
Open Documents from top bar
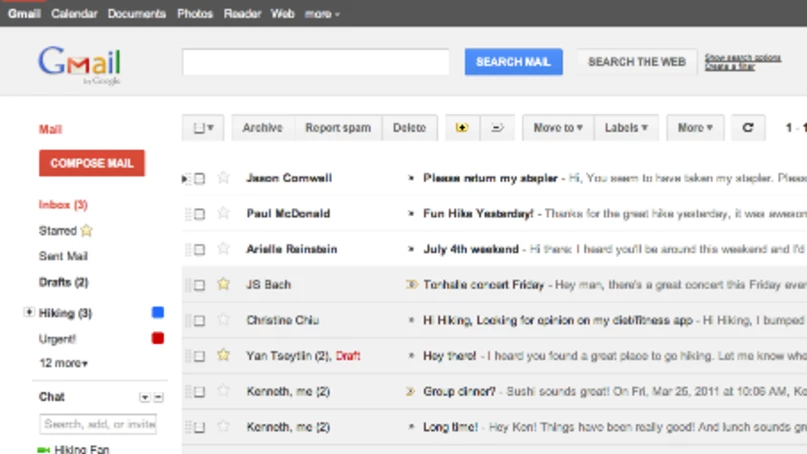pyautogui.click(x=137, y=14)
